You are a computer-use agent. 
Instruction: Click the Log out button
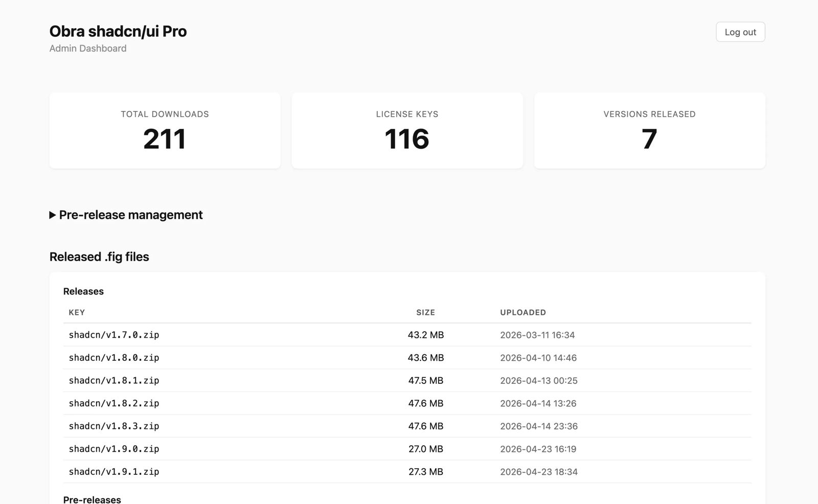[x=740, y=32]
